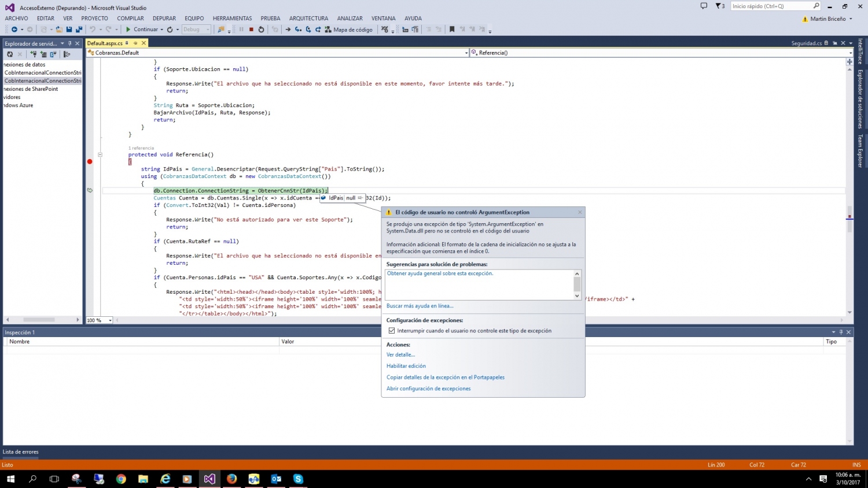The width and height of the screenshot is (868, 488).
Task: Click the Step Over icon
Action: (x=308, y=29)
